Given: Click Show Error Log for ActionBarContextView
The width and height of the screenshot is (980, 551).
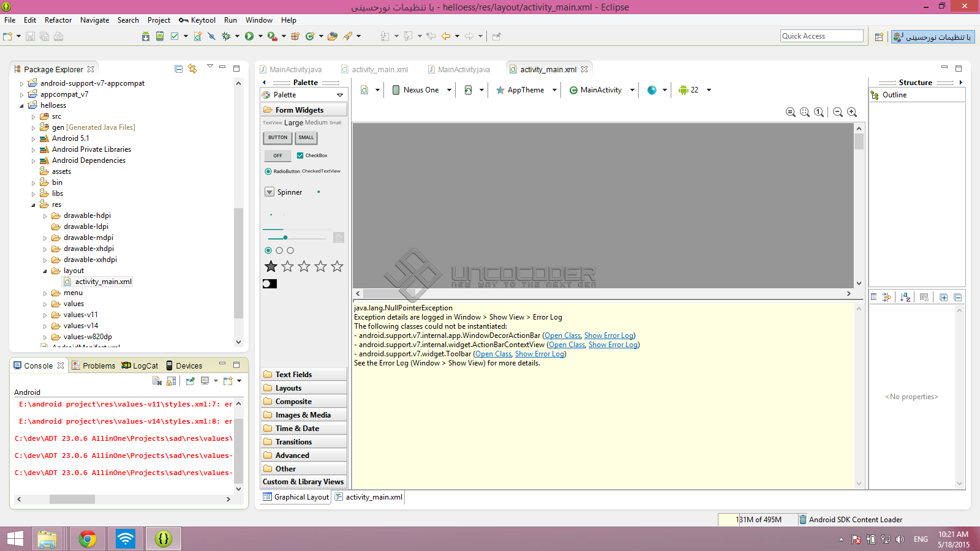Looking at the screenshot, I should [613, 345].
